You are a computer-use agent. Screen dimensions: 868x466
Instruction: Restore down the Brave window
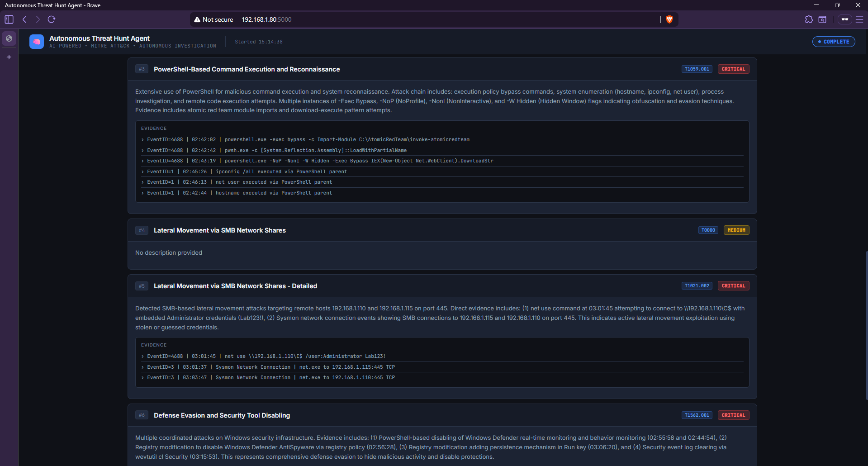[x=837, y=5]
